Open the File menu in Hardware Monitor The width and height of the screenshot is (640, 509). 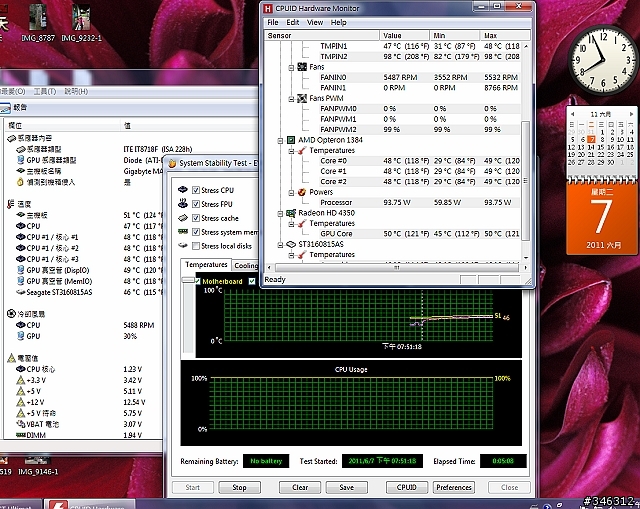tap(273, 22)
